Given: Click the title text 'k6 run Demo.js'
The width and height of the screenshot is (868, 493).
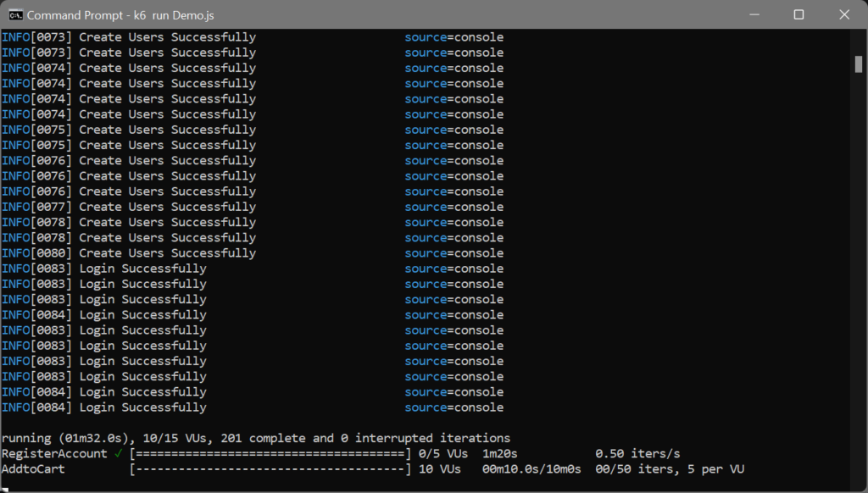Looking at the screenshot, I should pyautogui.click(x=173, y=15).
